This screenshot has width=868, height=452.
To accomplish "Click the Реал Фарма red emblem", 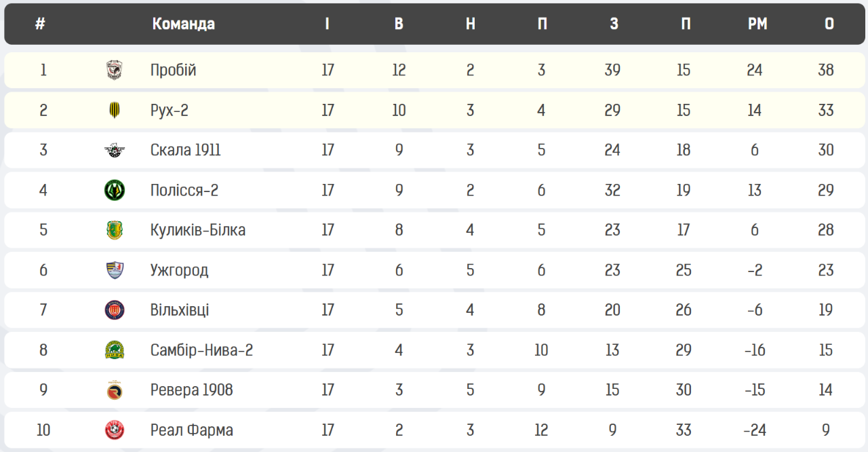I will click(x=115, y=430).
